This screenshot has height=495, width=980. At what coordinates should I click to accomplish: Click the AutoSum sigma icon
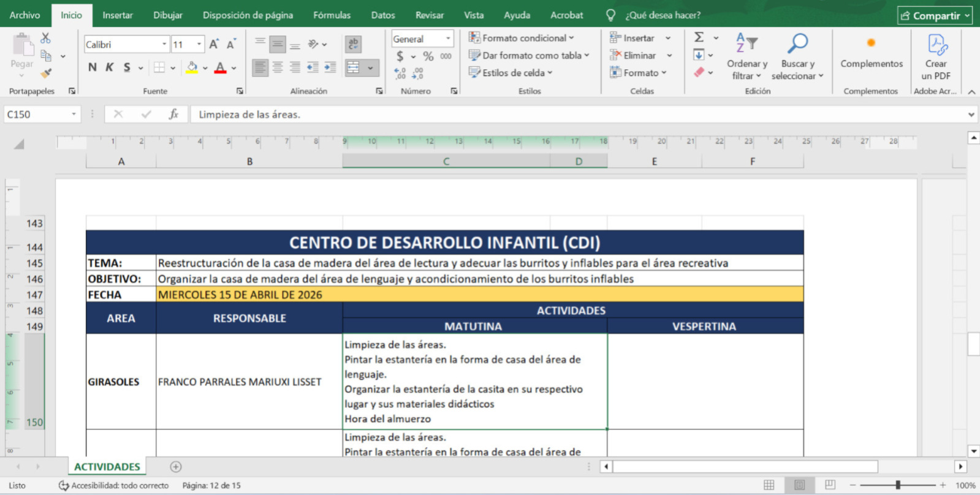(x=699, y=37)
